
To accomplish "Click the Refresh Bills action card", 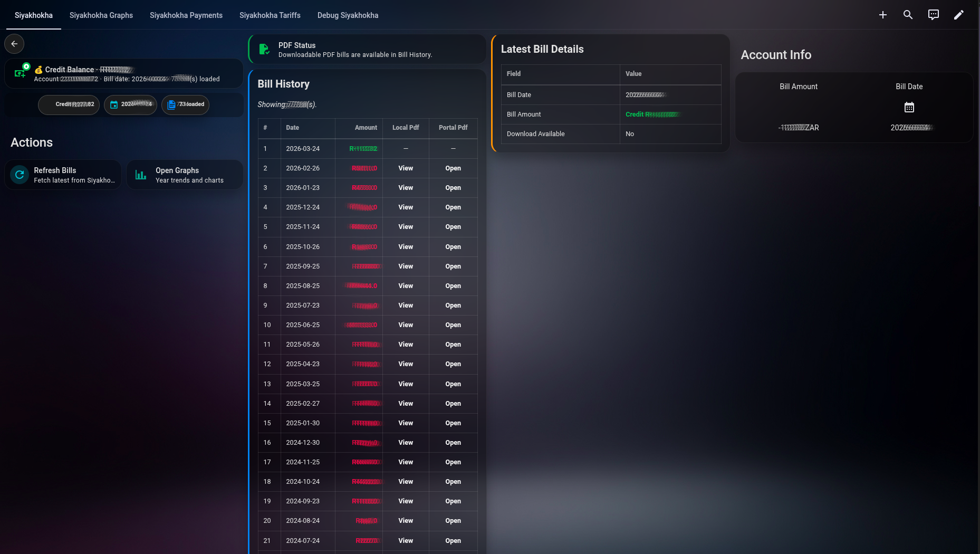I will [x=63, y=175].
